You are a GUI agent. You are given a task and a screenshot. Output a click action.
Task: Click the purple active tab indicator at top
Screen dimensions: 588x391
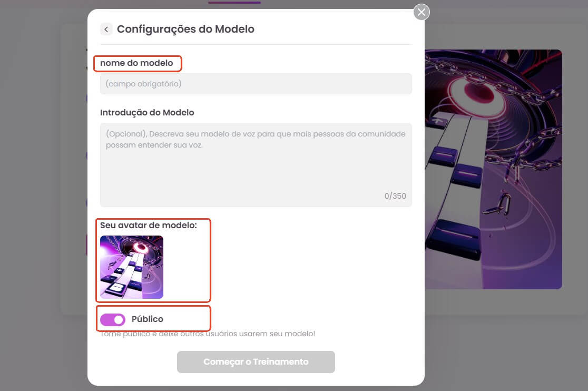click(x=234, y=2)
